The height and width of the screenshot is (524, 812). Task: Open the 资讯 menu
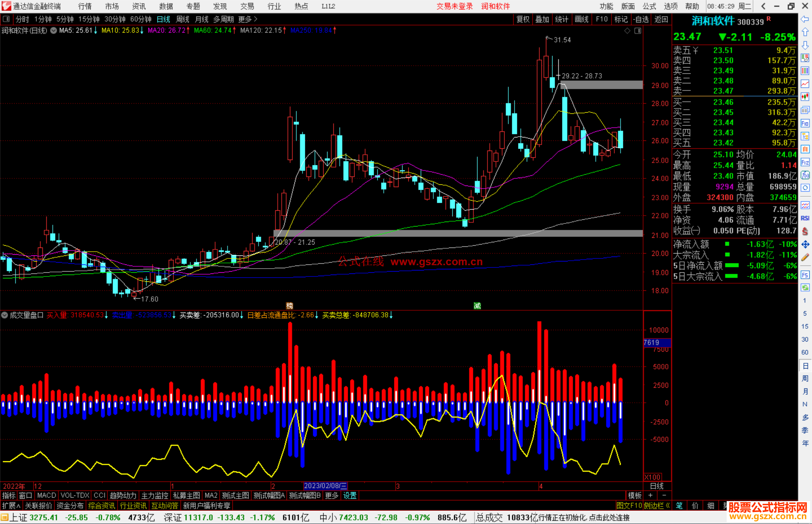point(139,6)
